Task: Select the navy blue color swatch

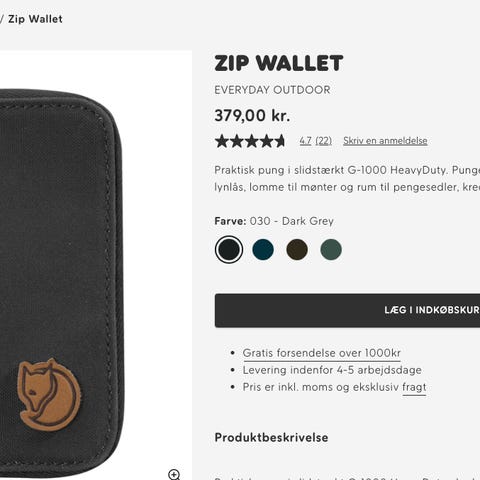Action: tap(263, 249)
